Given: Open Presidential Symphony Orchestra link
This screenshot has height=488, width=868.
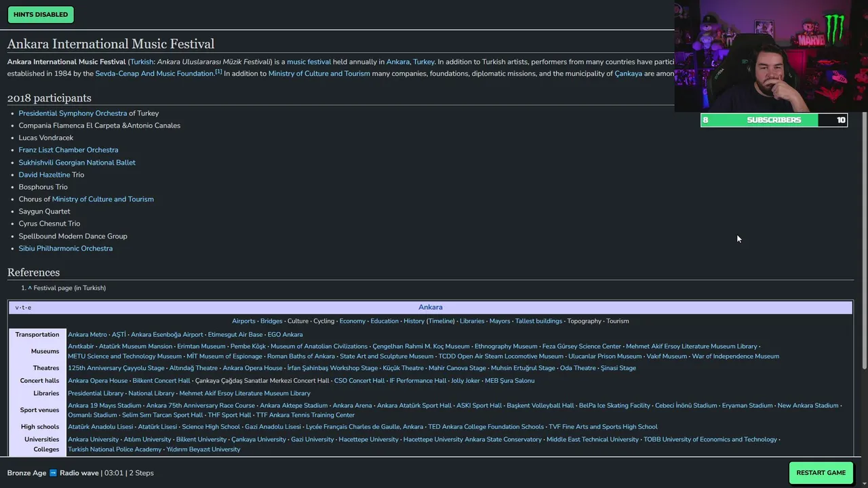Looking at the screenshot, I should point(73,113).
